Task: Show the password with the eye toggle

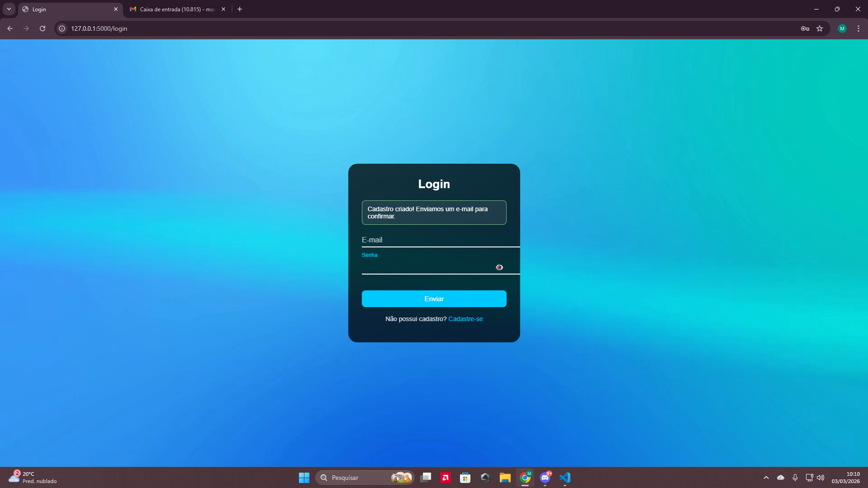Action: [x=499, y=267]
